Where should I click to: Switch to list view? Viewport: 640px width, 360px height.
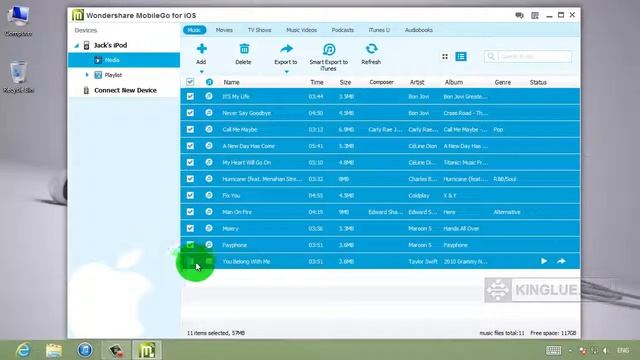461,56
